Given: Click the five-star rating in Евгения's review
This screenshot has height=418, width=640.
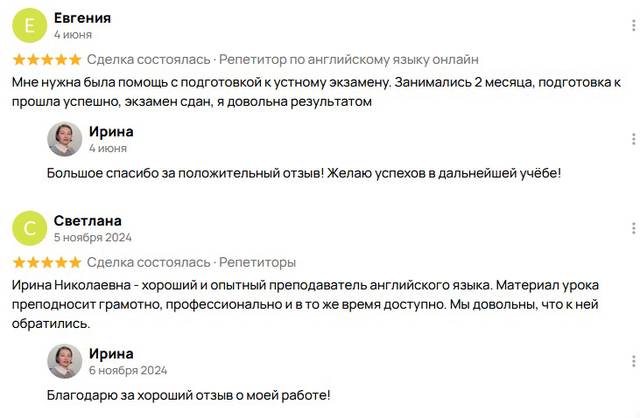Looking at the screenshot, I should pyautogui.click(x=47, y=60).
